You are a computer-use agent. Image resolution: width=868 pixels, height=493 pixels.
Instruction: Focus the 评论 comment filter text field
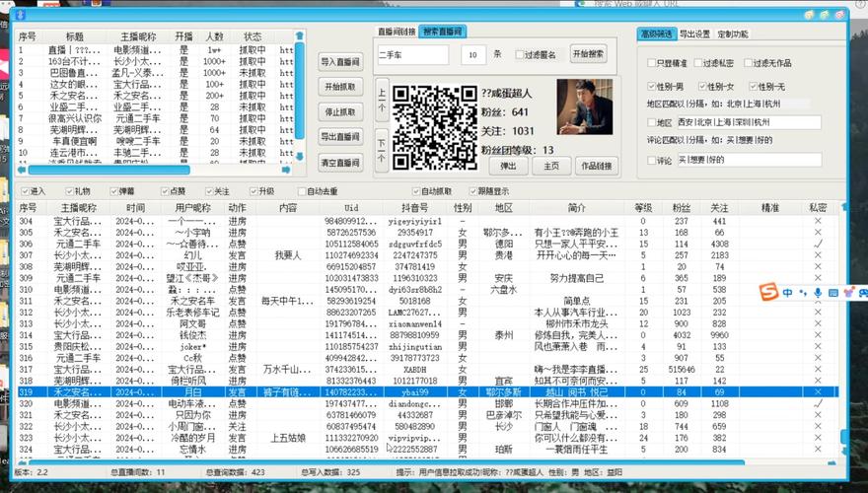tap(749, 160)
